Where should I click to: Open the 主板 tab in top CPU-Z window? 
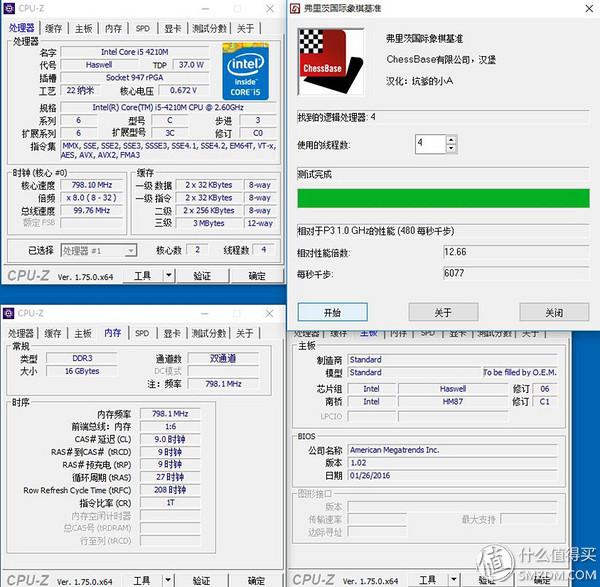click(83, 28)
